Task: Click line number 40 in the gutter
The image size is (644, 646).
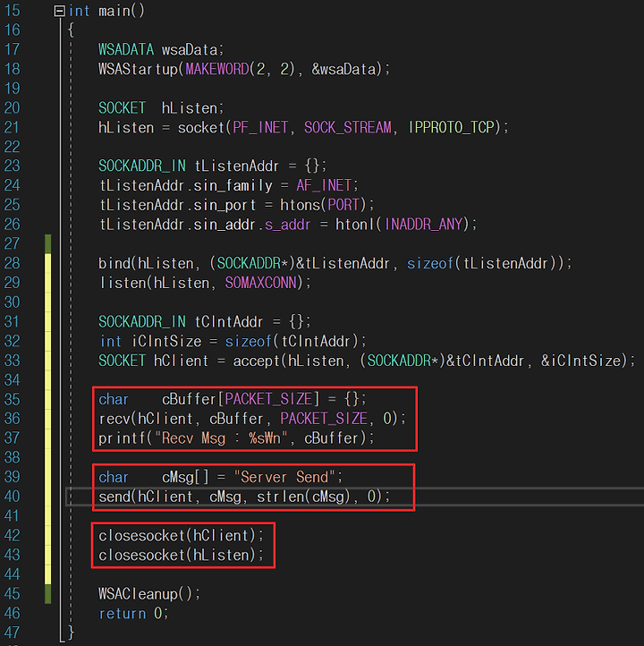Action: pos(12,497)
